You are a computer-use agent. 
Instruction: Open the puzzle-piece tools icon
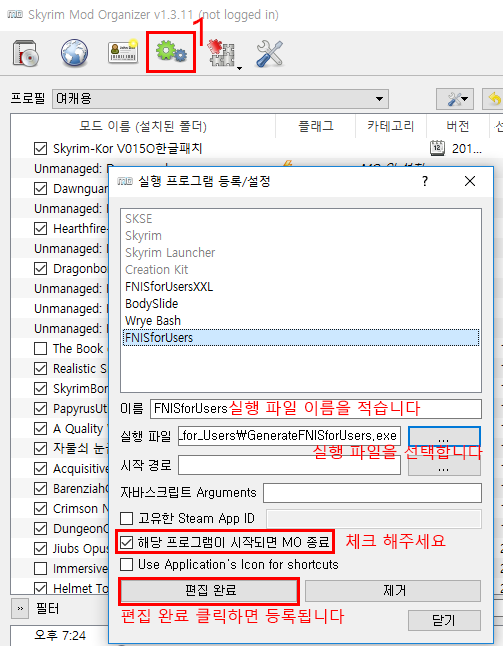(221, 53)
